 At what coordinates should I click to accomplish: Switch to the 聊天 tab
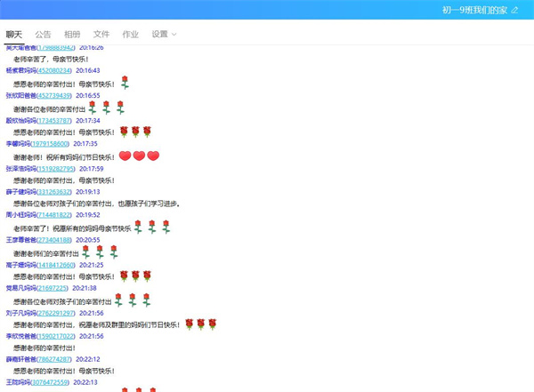14,34
